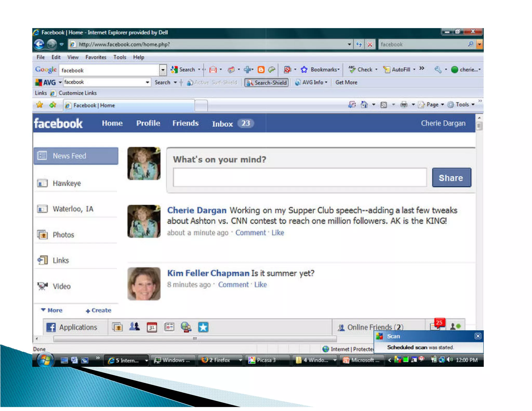Open a new blank tab
Image resolution: width=532 pixels, height=411 pixels.
point(201,105)
